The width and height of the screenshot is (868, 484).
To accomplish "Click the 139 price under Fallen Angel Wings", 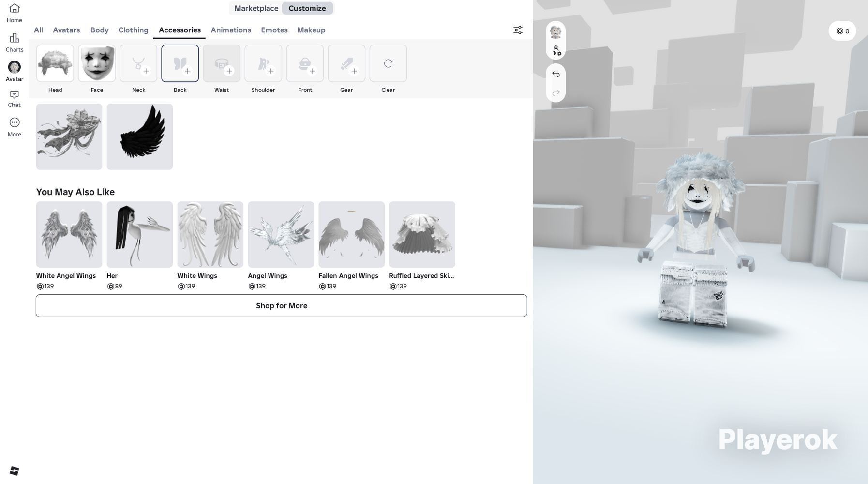I will 328,287.
